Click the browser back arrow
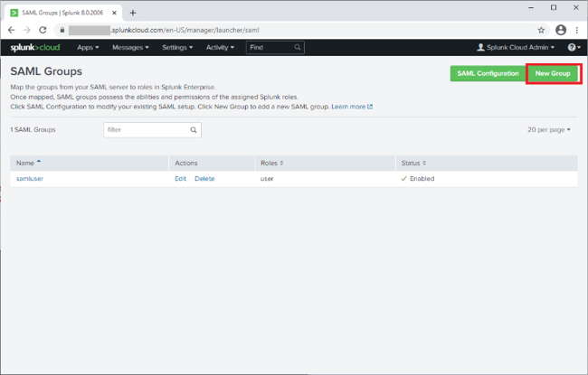Screen dimensions: 588x375 [12, 30]
